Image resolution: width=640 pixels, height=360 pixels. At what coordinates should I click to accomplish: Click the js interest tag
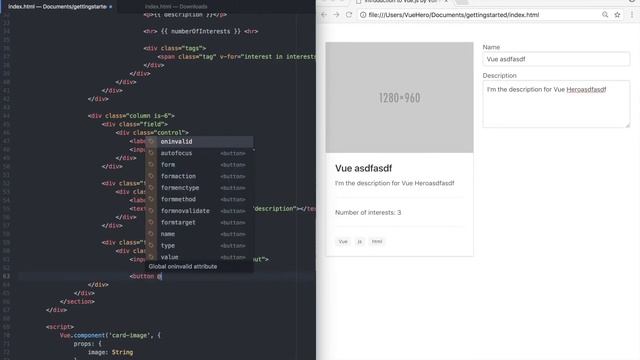pyautogui.click(x=360, y=242)
